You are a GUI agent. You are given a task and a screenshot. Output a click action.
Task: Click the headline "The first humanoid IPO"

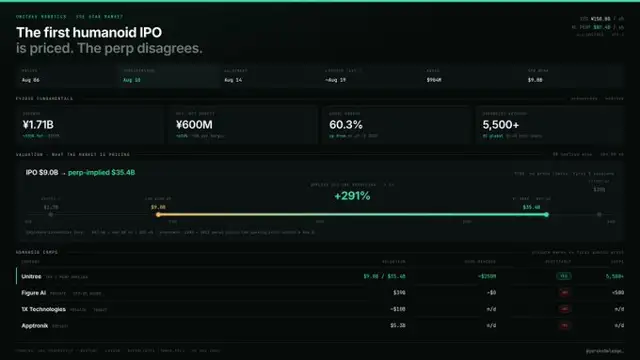click(89, 32)
